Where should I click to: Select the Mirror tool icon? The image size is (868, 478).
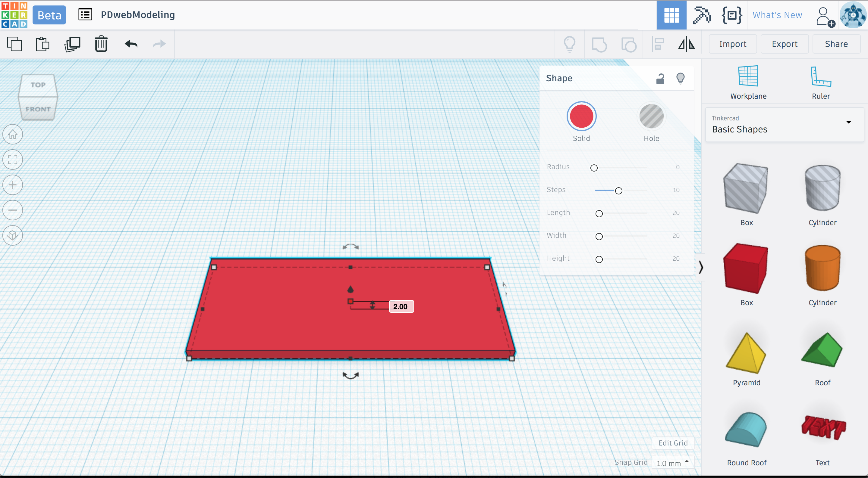coord(686,44)
